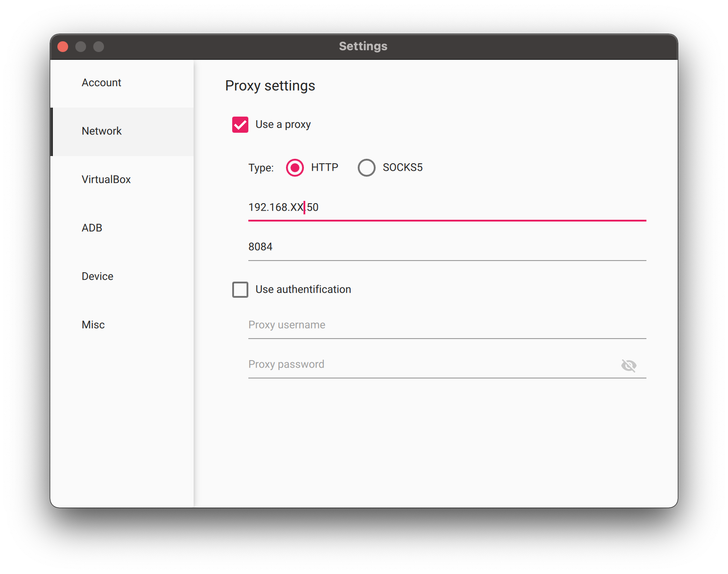This screenshot has width=728, height=574.
Task: Uncheck the Use a proxy checkbox
Action: coord(240,125)
